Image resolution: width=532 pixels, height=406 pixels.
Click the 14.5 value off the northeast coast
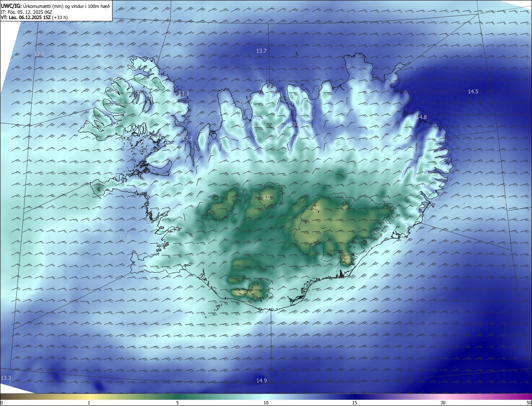473,92
